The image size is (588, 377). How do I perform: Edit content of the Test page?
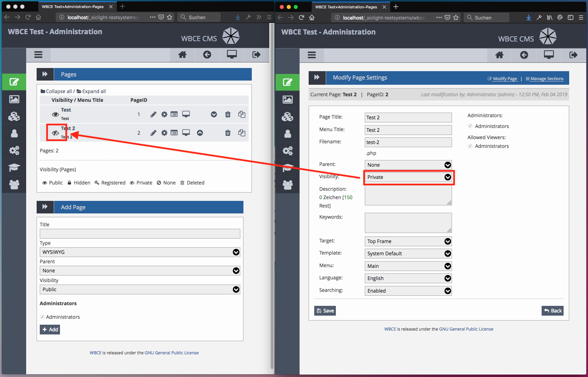[x=153, y=114]
